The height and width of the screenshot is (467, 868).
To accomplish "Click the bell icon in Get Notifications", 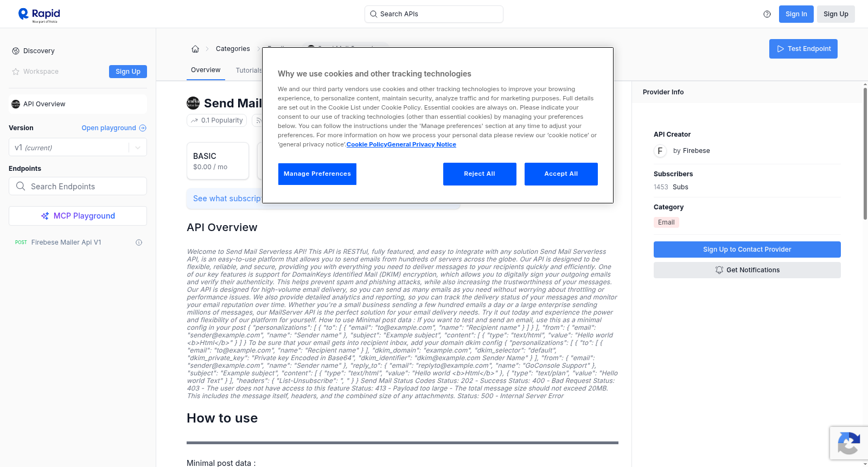I will click(x=719, y=270).
